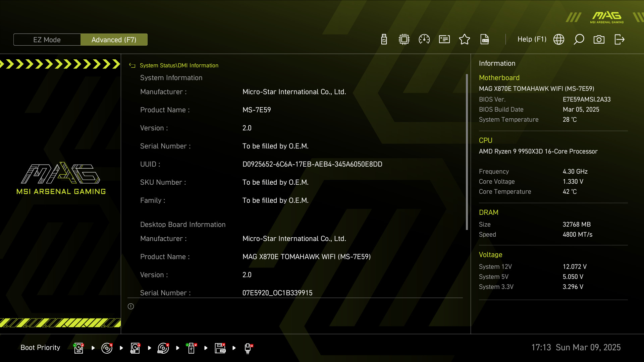644x362 pixels.
Task: Click the DRAM speed value 4800 MT/s
Action: 577,235
